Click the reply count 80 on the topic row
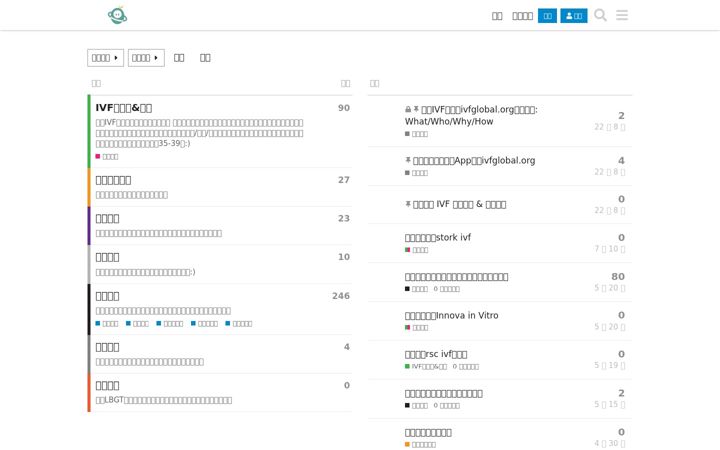This screenshot has width=720, height=450. coord(618,276)
